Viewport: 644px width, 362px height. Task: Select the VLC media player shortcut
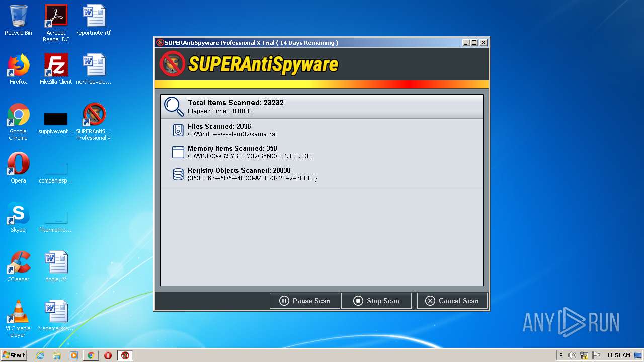click(x=18, y=319)
